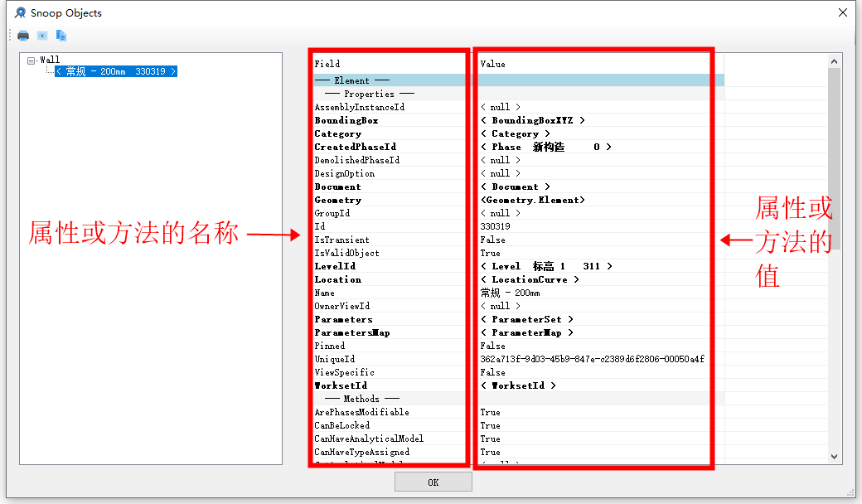The height and width of the screenshot is (504, 862).
Task: Open the Geometry.Element value
Action: 533,200
